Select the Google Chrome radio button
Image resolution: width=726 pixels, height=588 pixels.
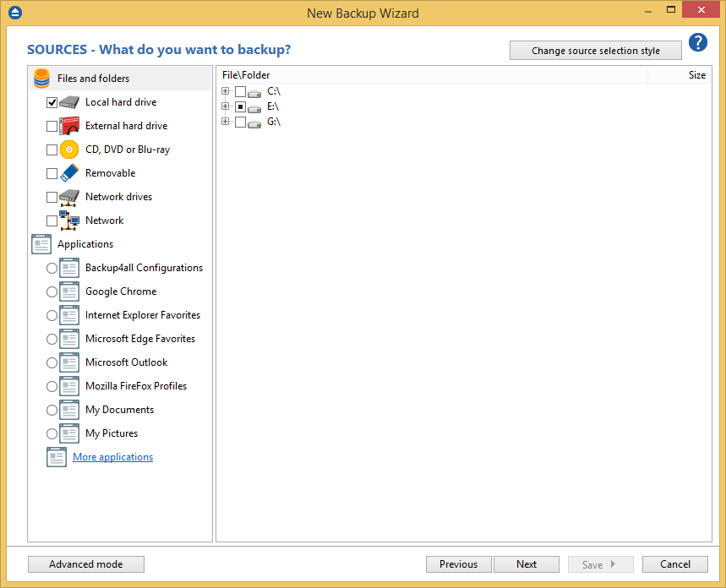pos(52,291)
